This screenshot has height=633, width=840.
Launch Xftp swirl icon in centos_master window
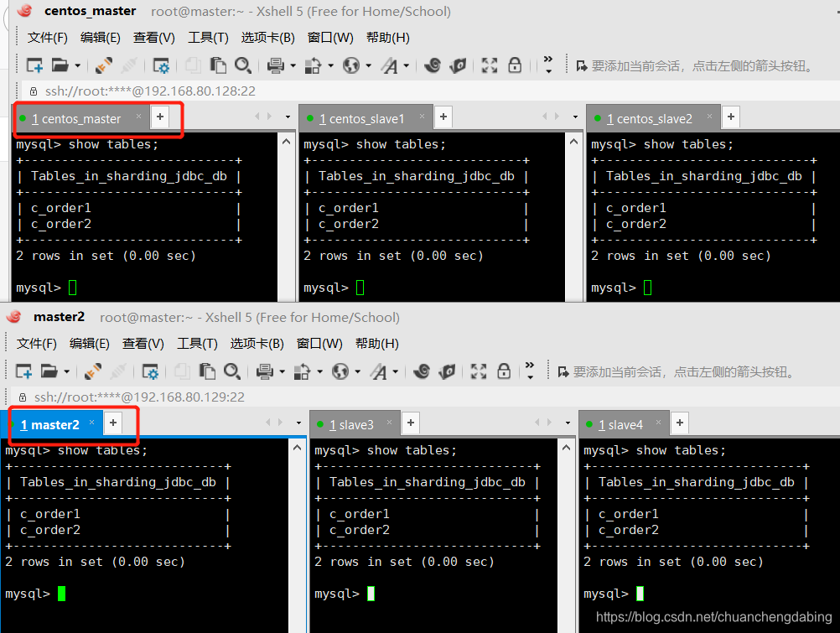pos(433,65)
